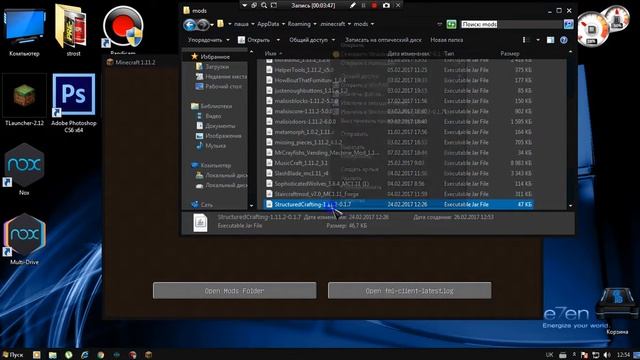
Task: Expand the AppData breadcrumb drop-down
Action: pos(282,24)
